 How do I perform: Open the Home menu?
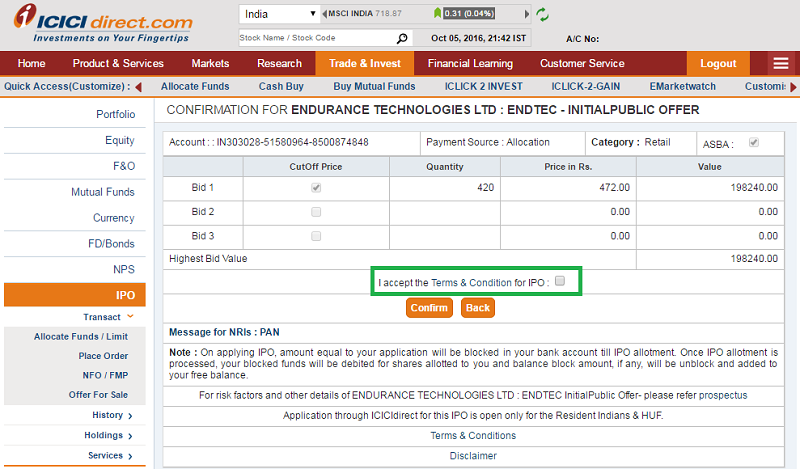pyautogui.click(x=32, y=63)
